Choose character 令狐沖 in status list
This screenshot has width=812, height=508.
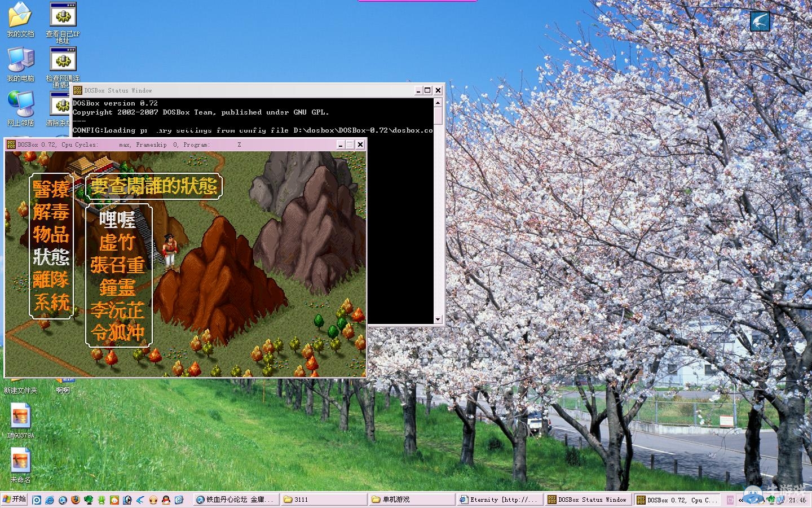(118, 333)
